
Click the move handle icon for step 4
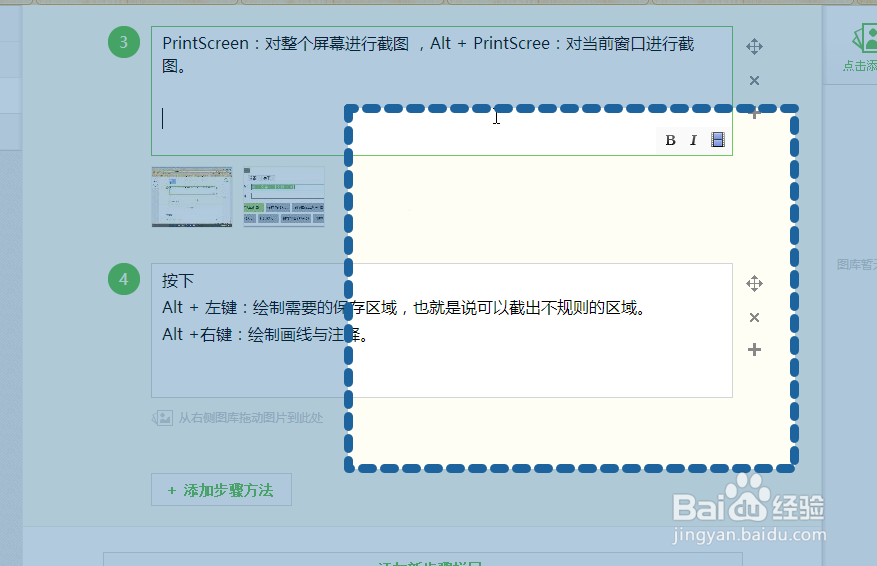[754, 284]
